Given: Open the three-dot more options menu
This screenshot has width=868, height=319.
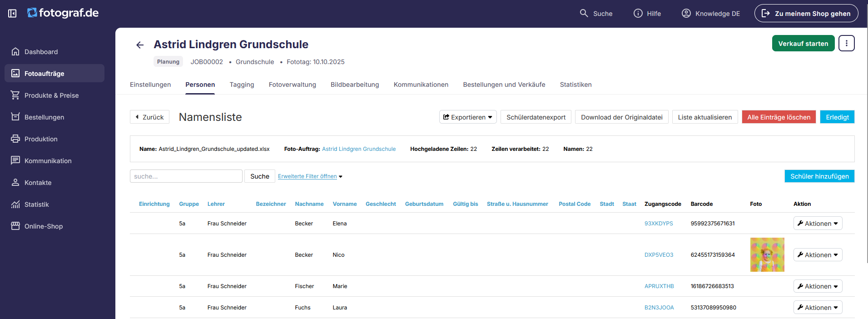Looking at the screenshot, I should [x=846, y=43].
